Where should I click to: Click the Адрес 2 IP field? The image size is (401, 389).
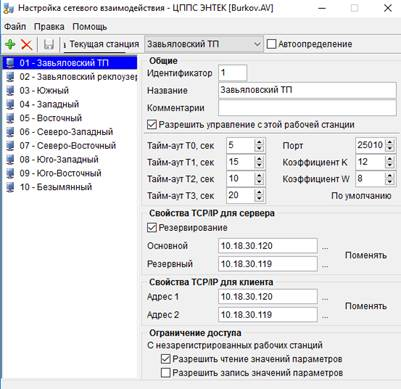[268, 315]
